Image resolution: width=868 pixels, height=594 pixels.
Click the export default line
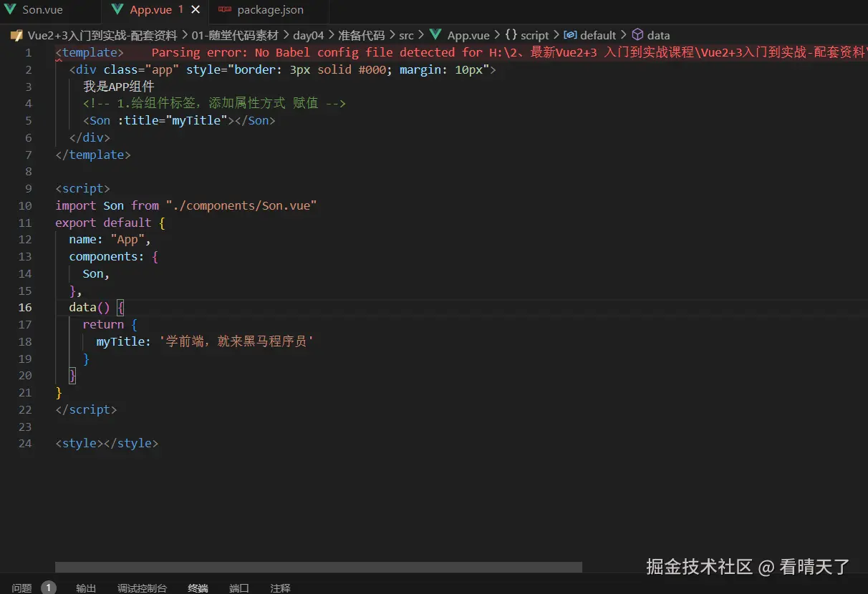point(110,223)
